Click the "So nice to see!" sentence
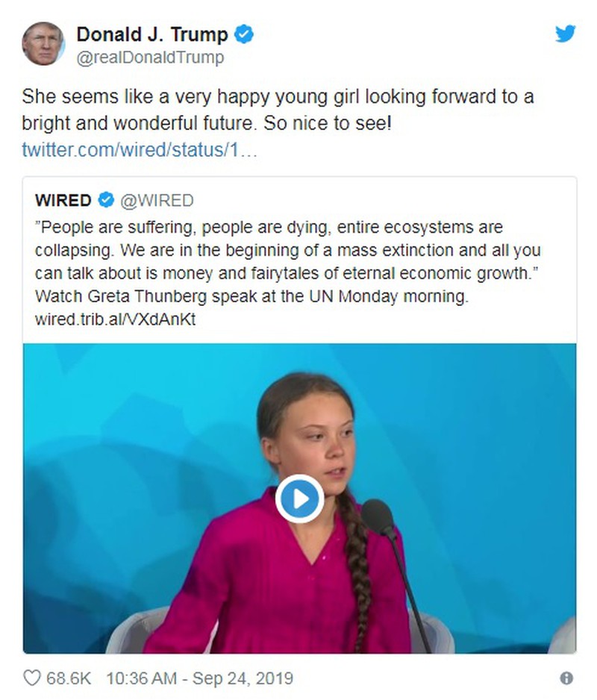 tap(327, 122)
